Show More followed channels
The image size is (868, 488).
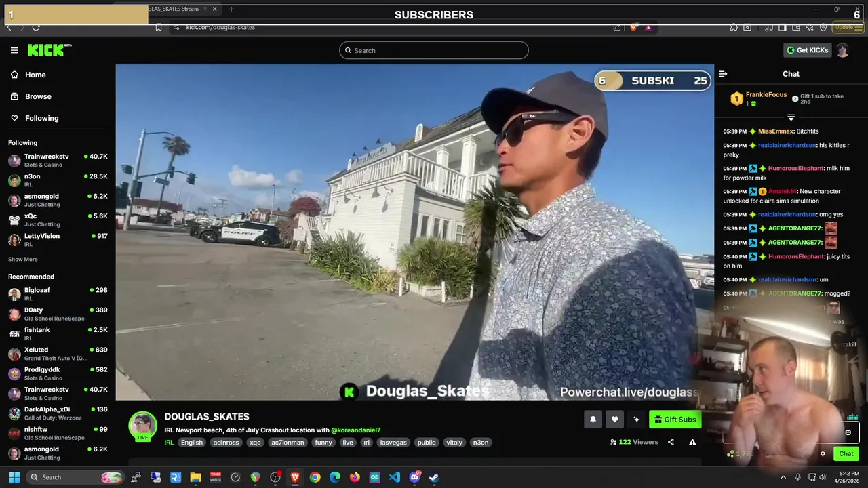point(23,259)
